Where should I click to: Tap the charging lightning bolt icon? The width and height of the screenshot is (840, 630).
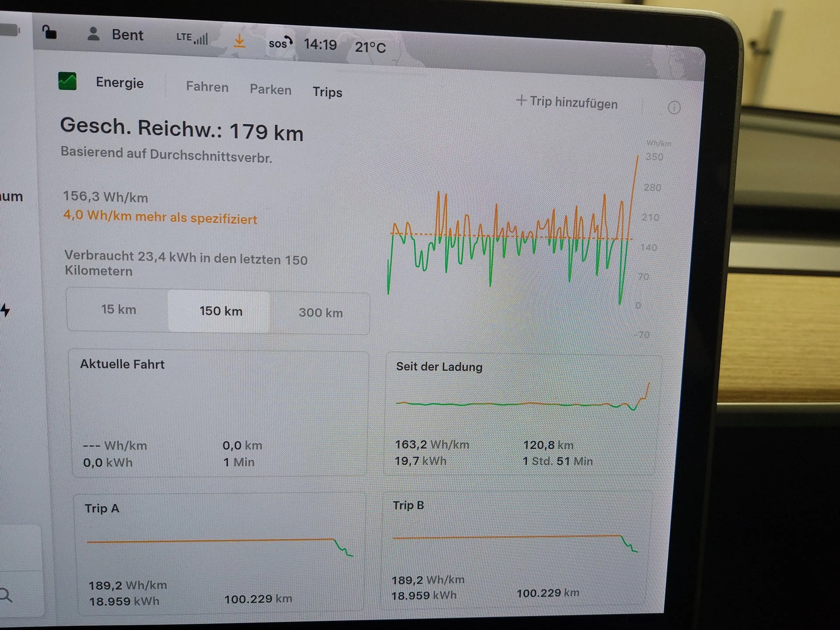coord(5,310)
